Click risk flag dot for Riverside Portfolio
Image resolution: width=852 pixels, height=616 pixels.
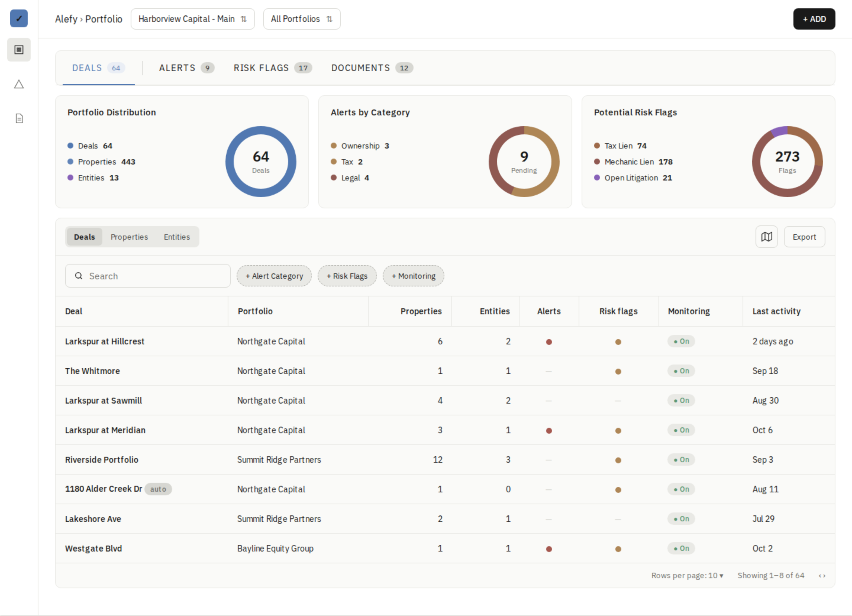click(x=618, y=460)
